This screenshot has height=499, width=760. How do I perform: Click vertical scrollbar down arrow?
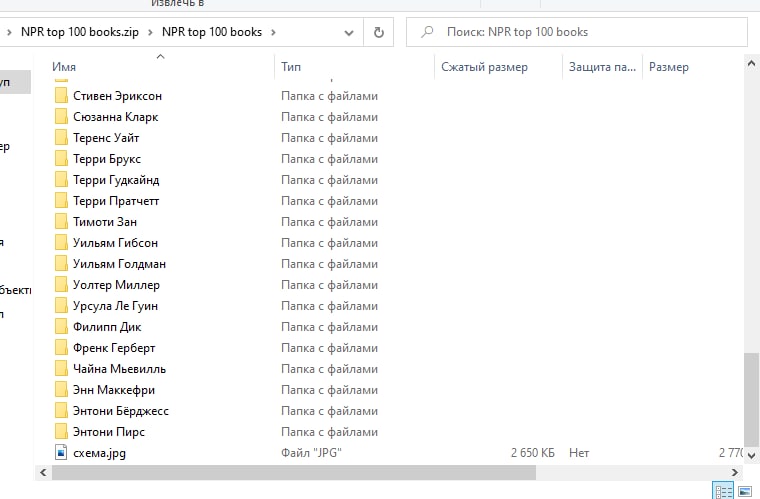coord(751,455)
